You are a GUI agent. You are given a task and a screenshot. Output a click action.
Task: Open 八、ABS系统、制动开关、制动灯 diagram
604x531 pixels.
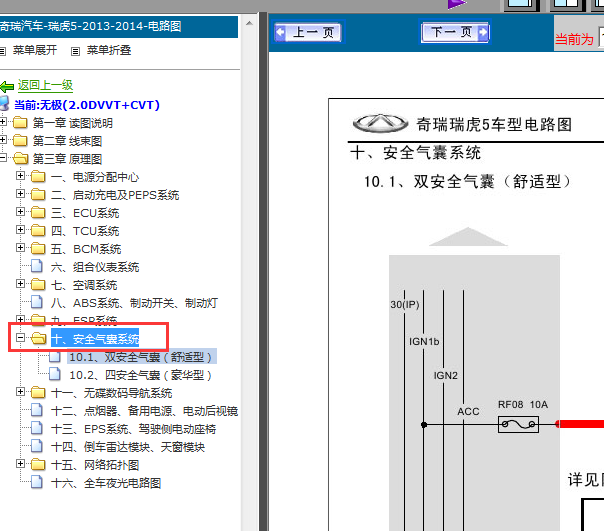click(x=134, y=303)
